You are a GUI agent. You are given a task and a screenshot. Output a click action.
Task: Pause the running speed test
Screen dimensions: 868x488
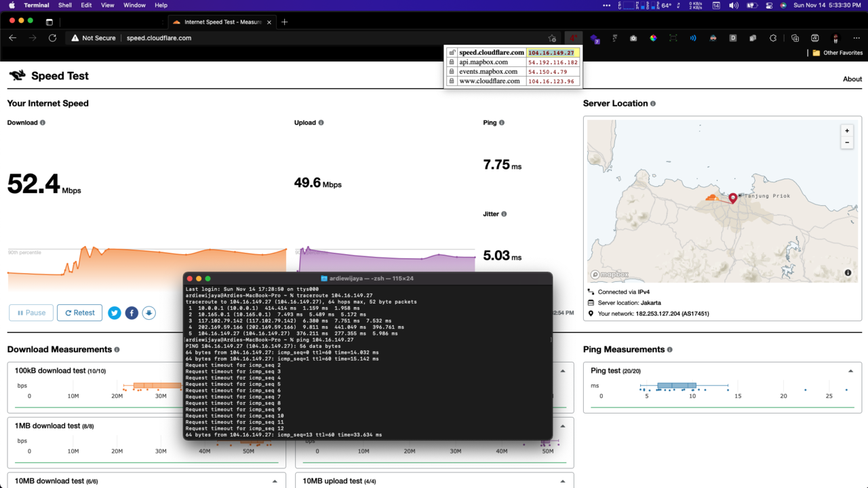(31, 312)
